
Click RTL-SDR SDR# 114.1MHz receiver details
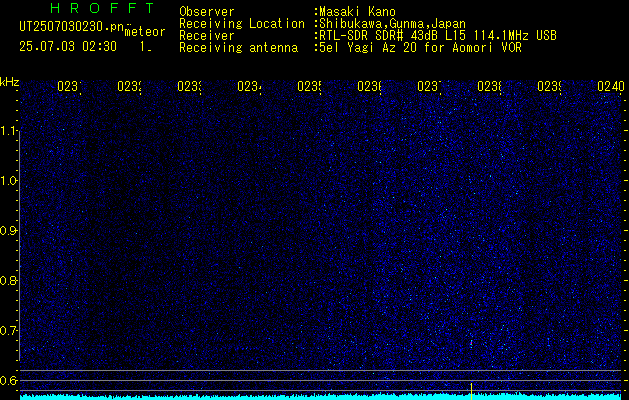(438, 36)
